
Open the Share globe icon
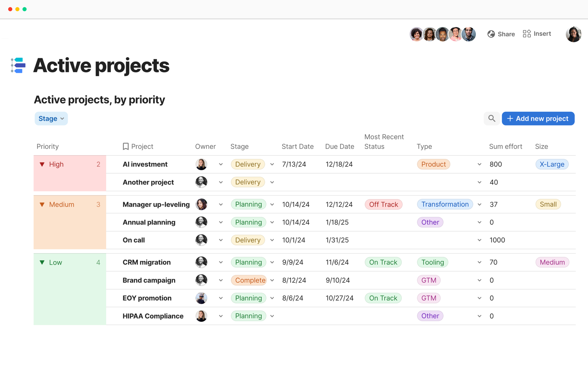point(491,34)
